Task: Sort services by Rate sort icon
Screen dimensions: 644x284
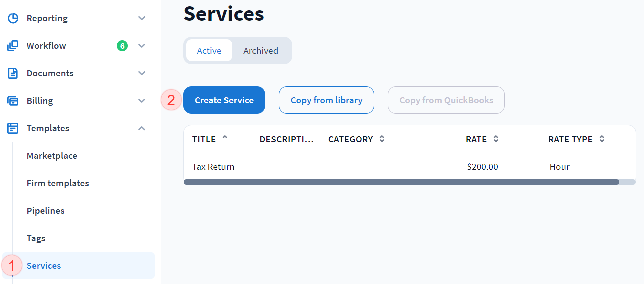Action: [x=496, y=139]
